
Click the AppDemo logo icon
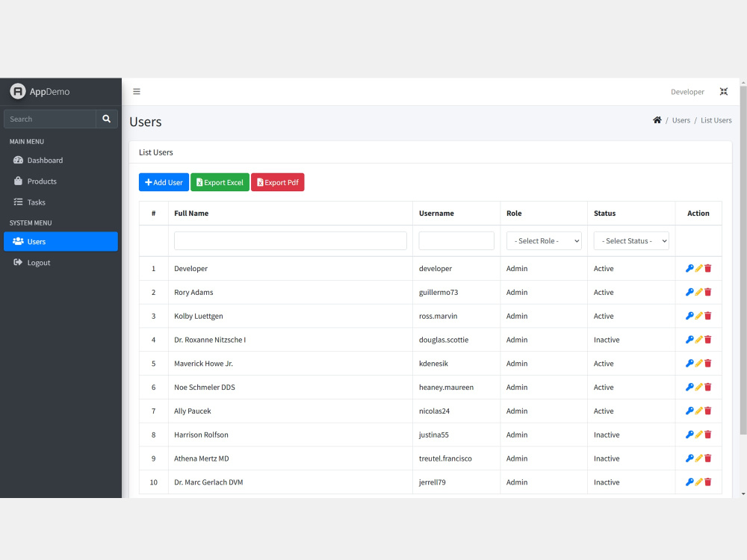tap(16, 91)
